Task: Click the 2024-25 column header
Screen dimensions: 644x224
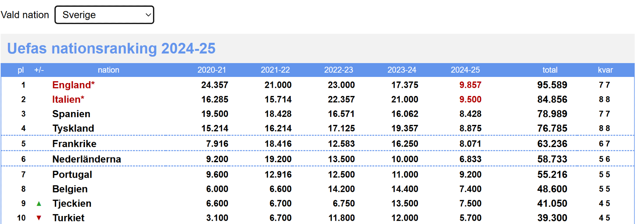Action: click(x=465, y=70)
